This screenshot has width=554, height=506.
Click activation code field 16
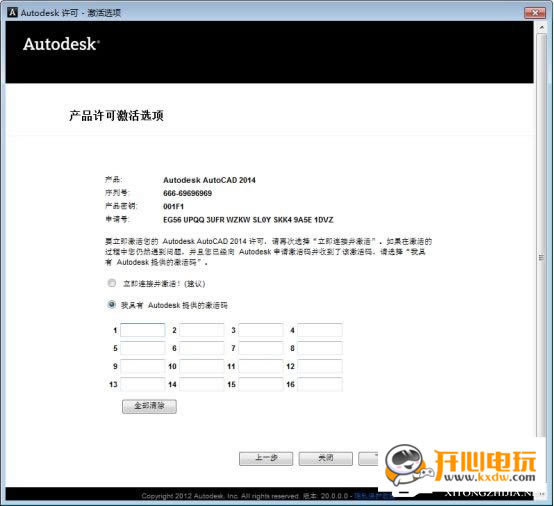click(320, 384)
